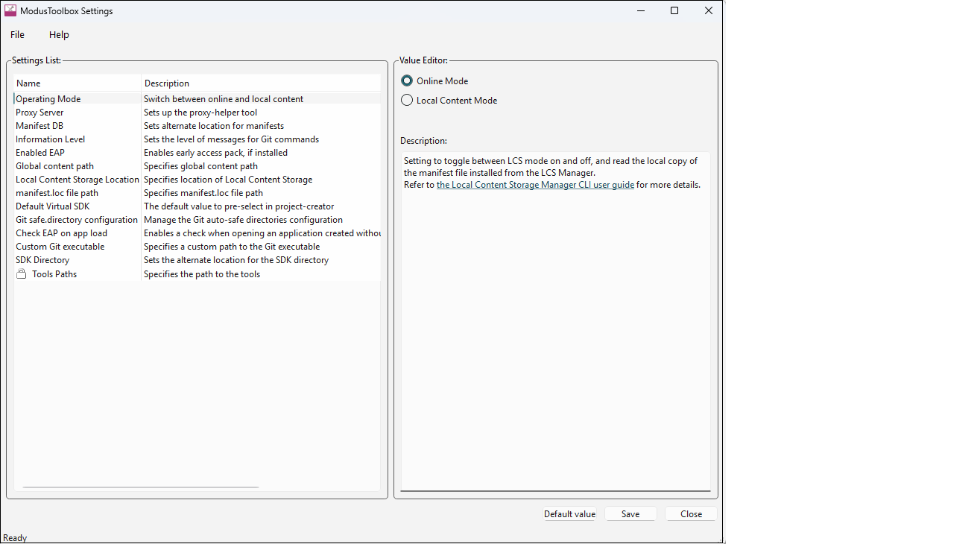Screen dimensions: 980x544
Task: Minimize the ModusToolbox Settings window
Action: tap(640, 11)
